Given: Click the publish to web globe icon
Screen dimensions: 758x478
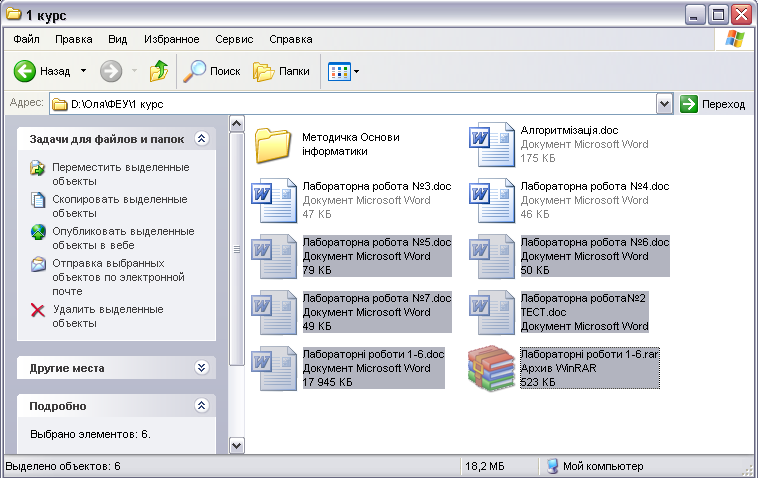Looking at the screenshot, I should tap(38, 232).
